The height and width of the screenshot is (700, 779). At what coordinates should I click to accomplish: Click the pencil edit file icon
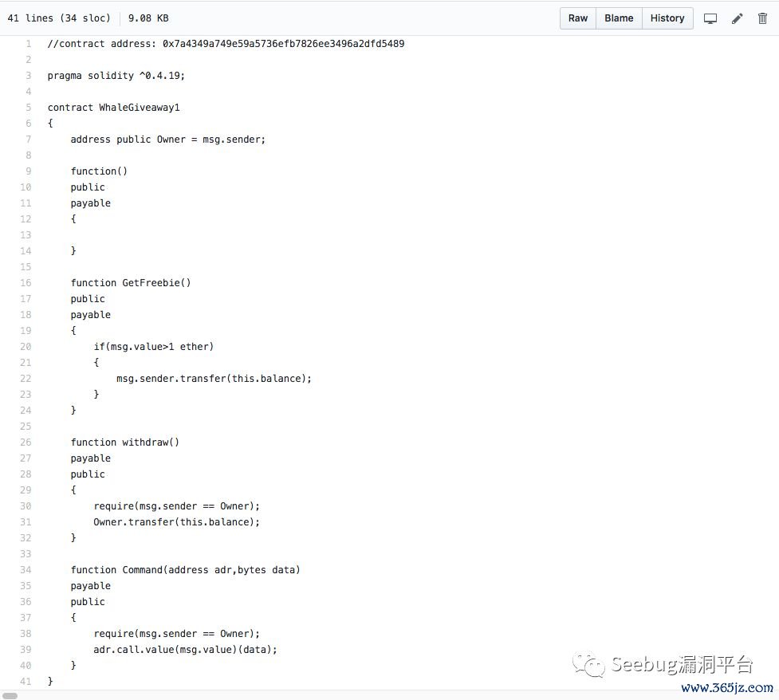[737, 18]
